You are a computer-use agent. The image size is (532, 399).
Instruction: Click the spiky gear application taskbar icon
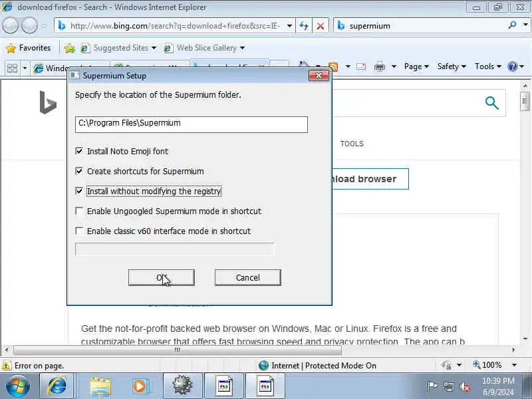pyautogui.click(x=182, y=386)
